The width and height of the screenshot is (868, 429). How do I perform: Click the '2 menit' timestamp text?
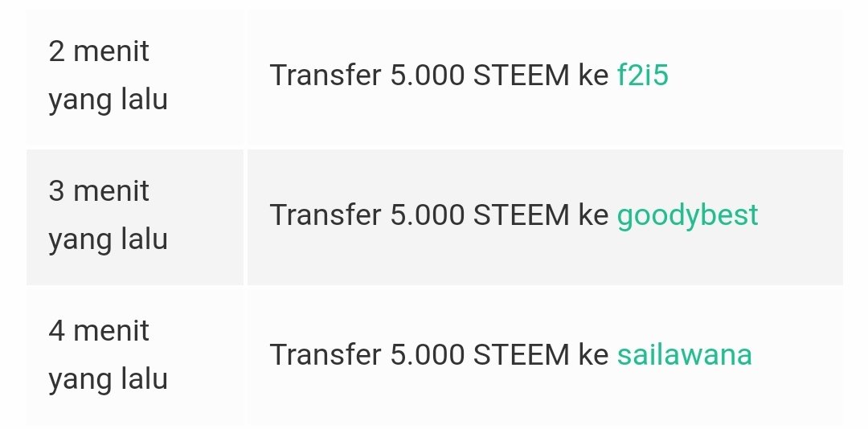pyautogui.click(x=99, y=51)
